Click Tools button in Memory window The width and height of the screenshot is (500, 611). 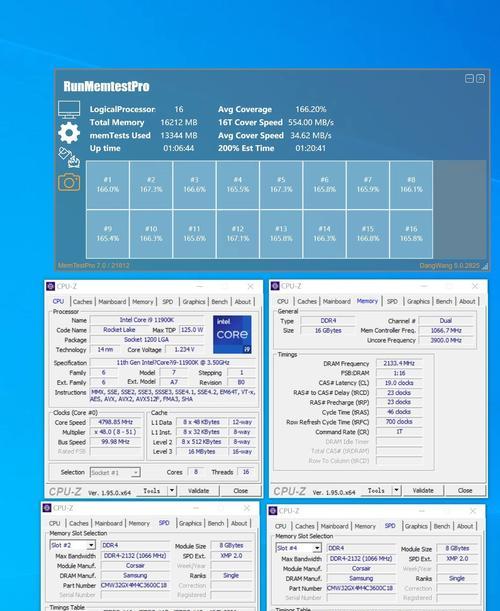[376, 490]
